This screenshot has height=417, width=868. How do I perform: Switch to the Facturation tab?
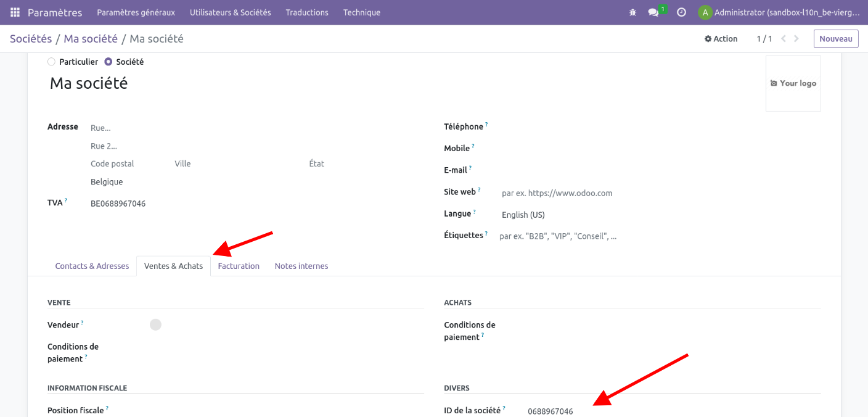pyautogui.click(x=239, y=266)
